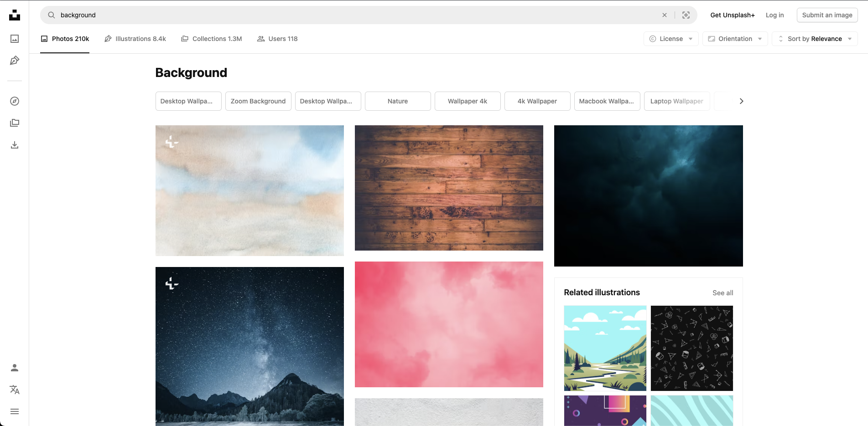This screenshot has height=426, width=868.
Task: Clear the search field with the X icon
Action: click(x=665, y=15)
